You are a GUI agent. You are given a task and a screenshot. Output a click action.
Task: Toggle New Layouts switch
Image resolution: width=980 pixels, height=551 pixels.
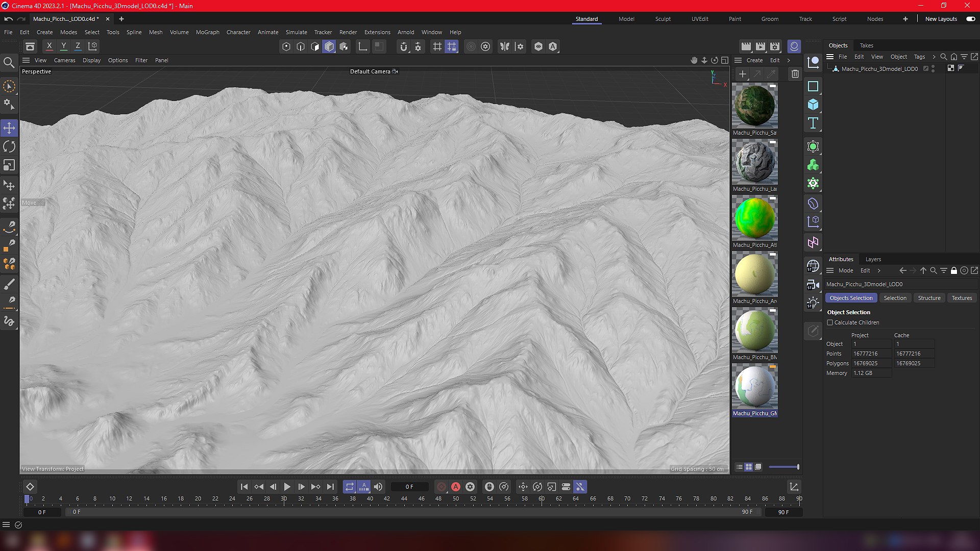pos(971,19)
